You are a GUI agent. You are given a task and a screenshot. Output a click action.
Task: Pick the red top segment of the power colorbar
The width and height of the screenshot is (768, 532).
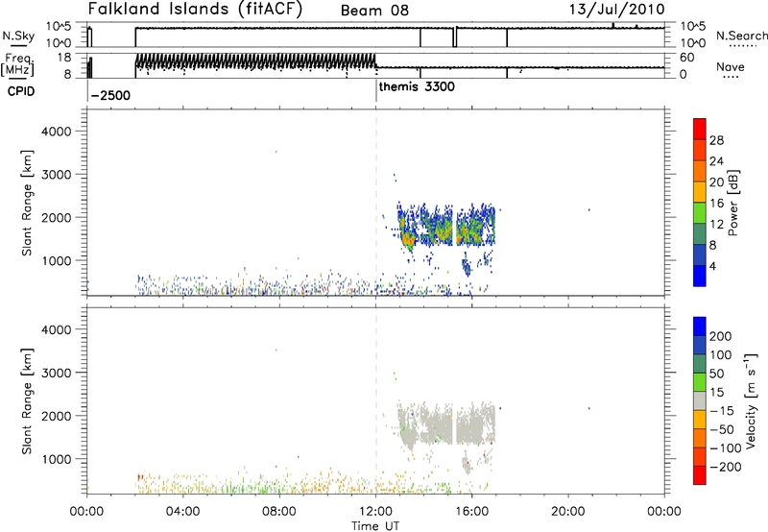click(x=700, y=129)
